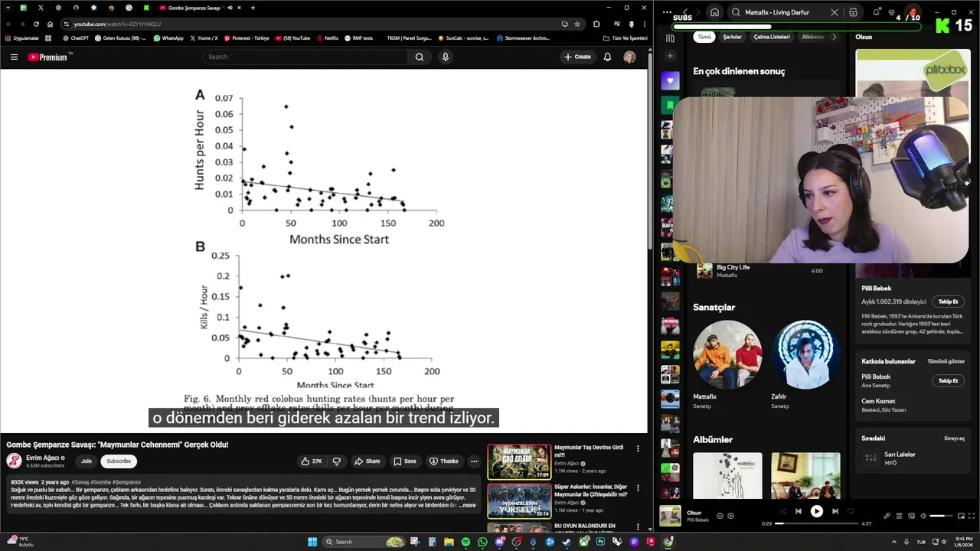Open Spotify mini player icon

(960, 516)
